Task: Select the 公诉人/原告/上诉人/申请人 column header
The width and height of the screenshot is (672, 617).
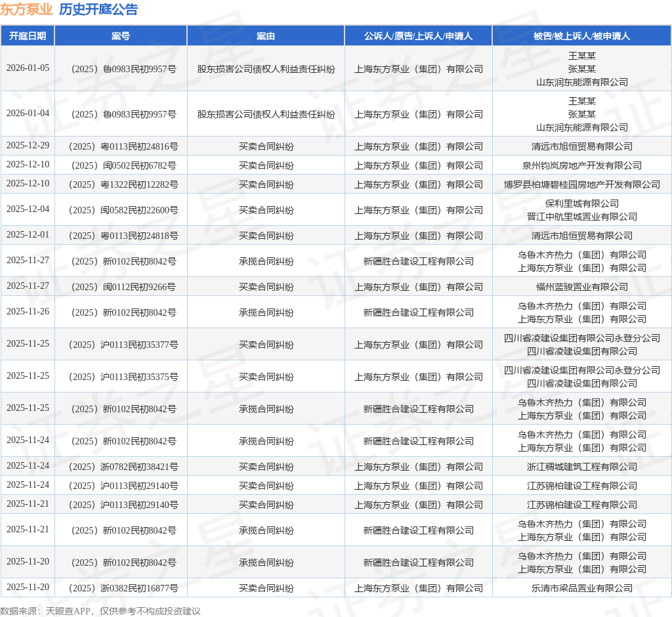Action: tap(418, 36)
